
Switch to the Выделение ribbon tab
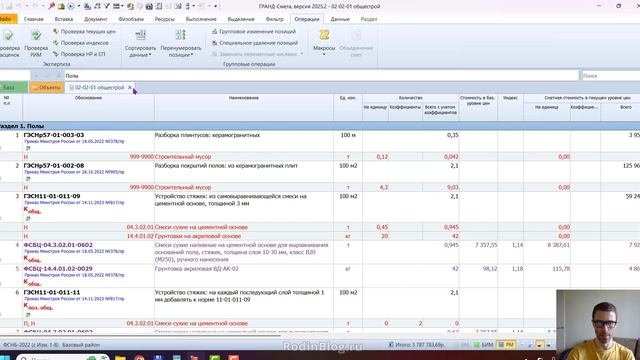(241, 19)
